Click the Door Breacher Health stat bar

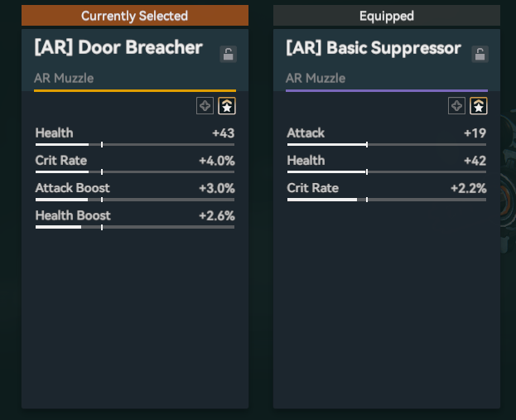tap(135, 145)
